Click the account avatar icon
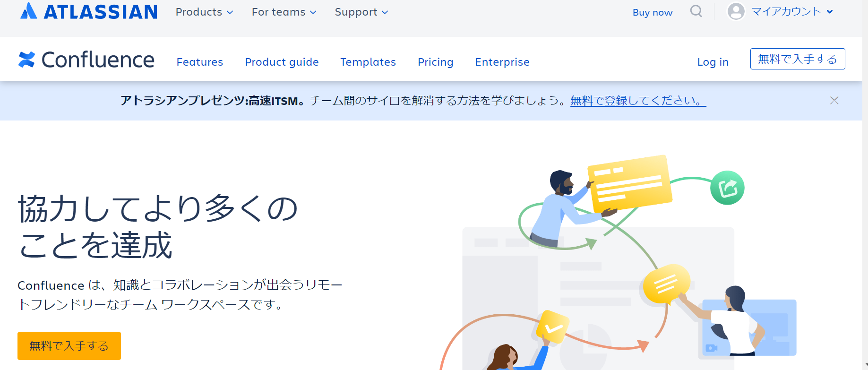The width and height of the screenshot is (868, 370). (x=736, y=11)
